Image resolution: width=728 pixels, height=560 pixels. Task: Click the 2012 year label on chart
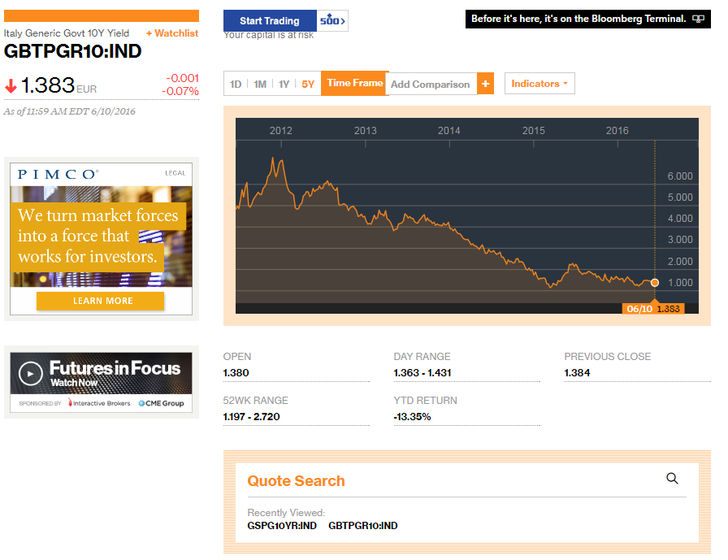281,131
